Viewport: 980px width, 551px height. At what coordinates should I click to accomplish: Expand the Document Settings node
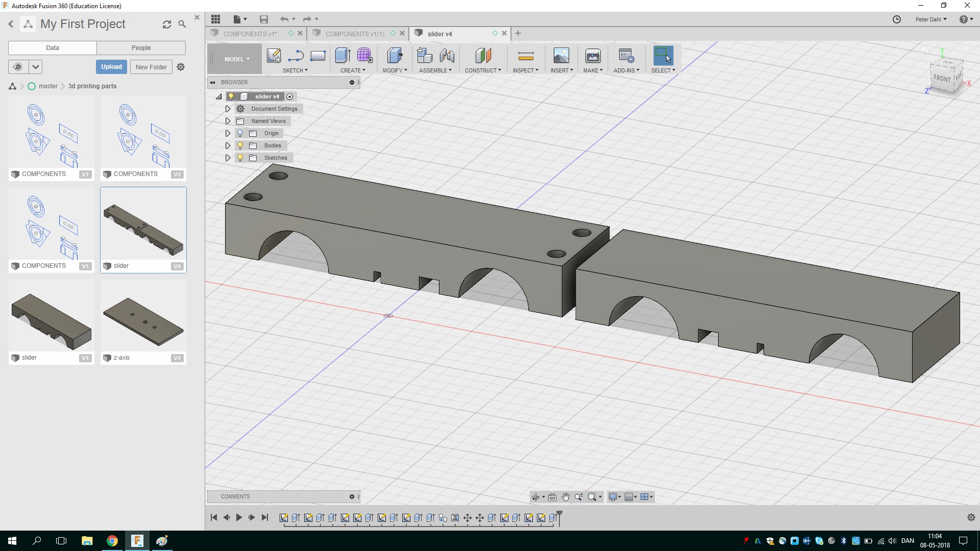(228, 109)
